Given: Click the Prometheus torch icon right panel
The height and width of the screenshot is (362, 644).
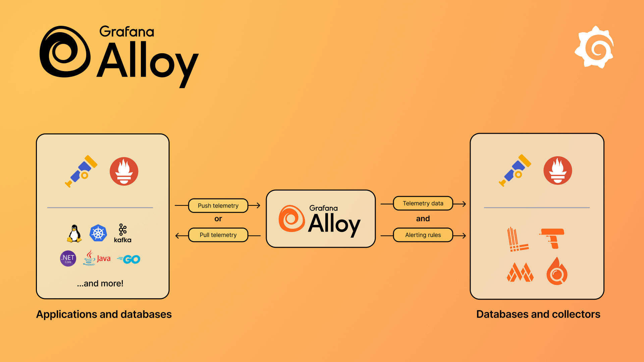Looking at the screenshot, I should [x=558, y=172].
